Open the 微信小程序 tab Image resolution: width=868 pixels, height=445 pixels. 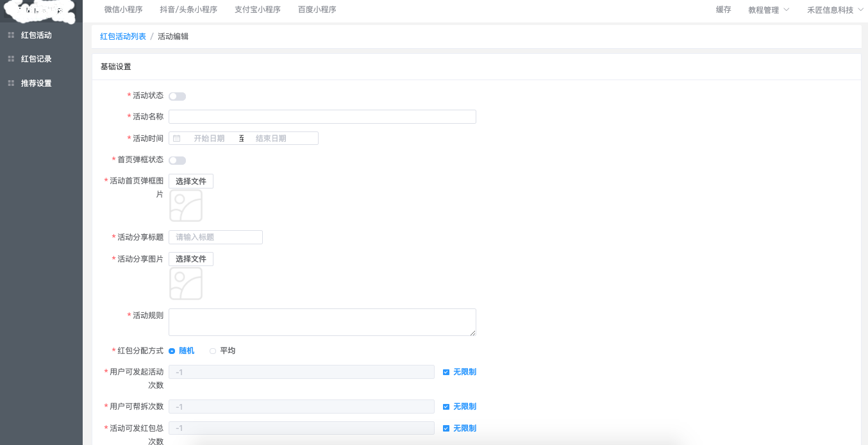(x=123, y=10)
